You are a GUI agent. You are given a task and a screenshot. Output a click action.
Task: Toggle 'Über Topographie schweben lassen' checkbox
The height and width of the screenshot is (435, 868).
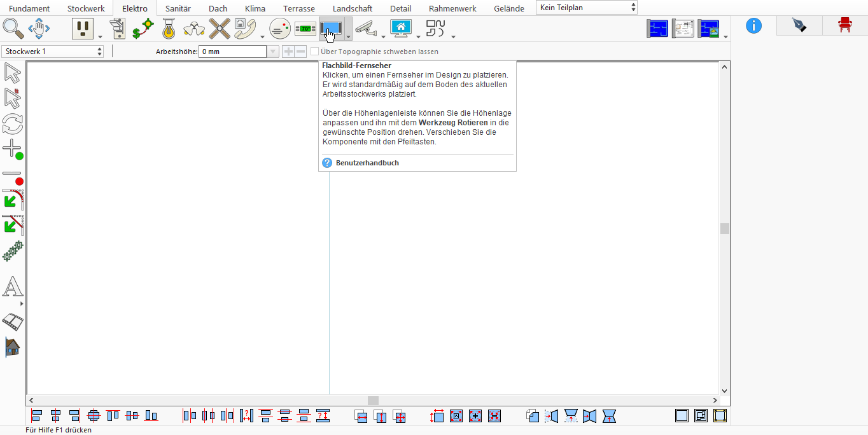(x=314, y=52)
